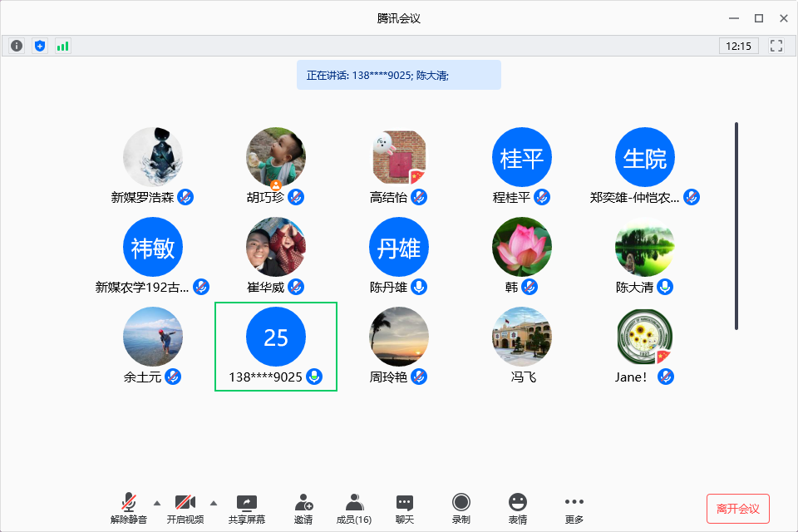The height and width of the screenshot is (532, 798).
Task: Open the members (成员) list
Action: pyautogui.click(x=354, y=508)
